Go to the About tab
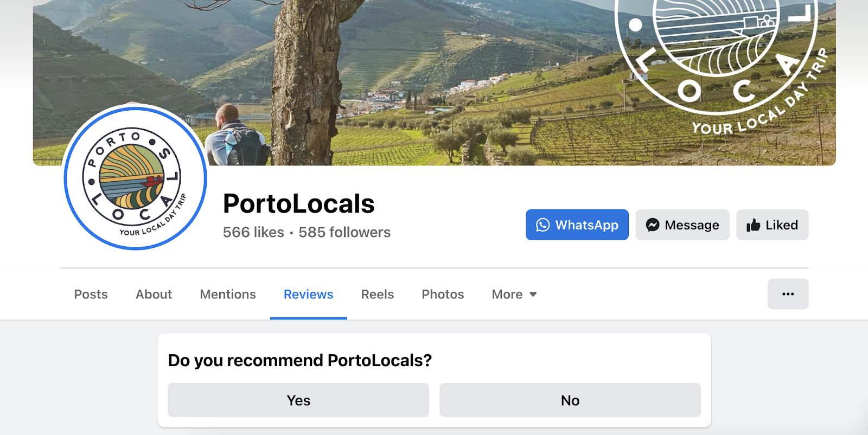Screen dimensions: 868x435 coord(154,295)
